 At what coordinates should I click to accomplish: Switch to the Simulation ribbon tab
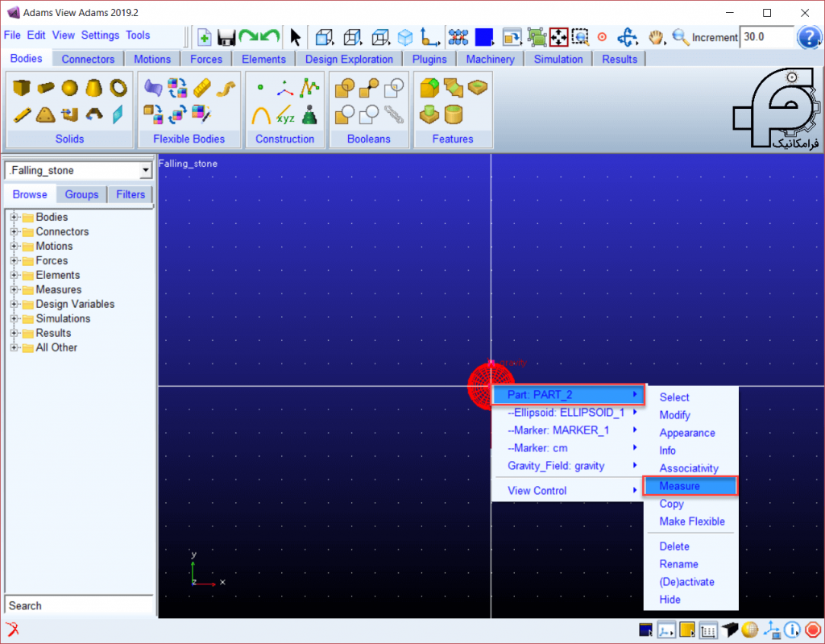click(558, 59)
